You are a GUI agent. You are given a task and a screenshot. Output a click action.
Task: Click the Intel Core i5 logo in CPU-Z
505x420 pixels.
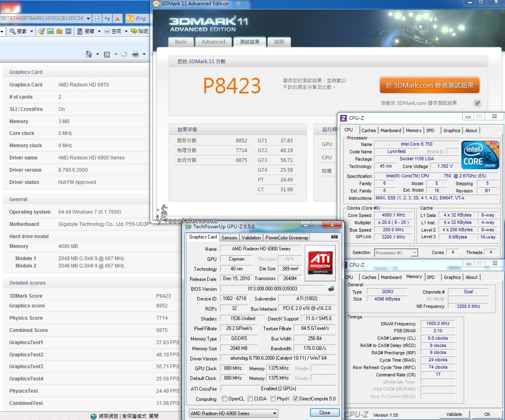pyautogui.click(x=480, y=155)
